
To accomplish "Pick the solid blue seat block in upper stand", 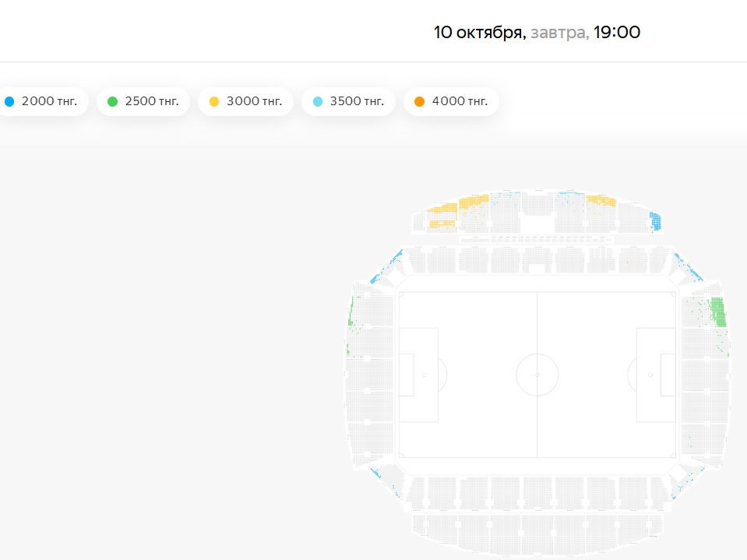I will tap(655, 221).
